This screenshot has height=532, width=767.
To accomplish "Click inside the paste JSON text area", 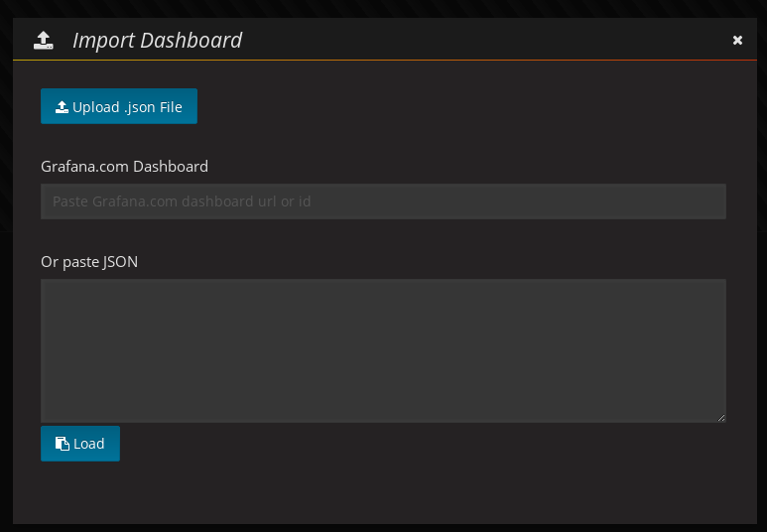I will point(383,351).
